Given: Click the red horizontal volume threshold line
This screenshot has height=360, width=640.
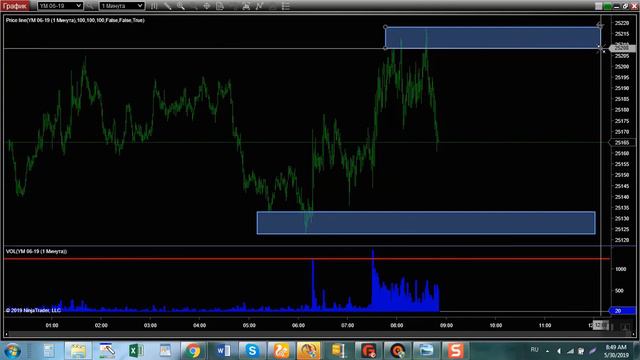Looking at the screenshot, I should point(306,259).
